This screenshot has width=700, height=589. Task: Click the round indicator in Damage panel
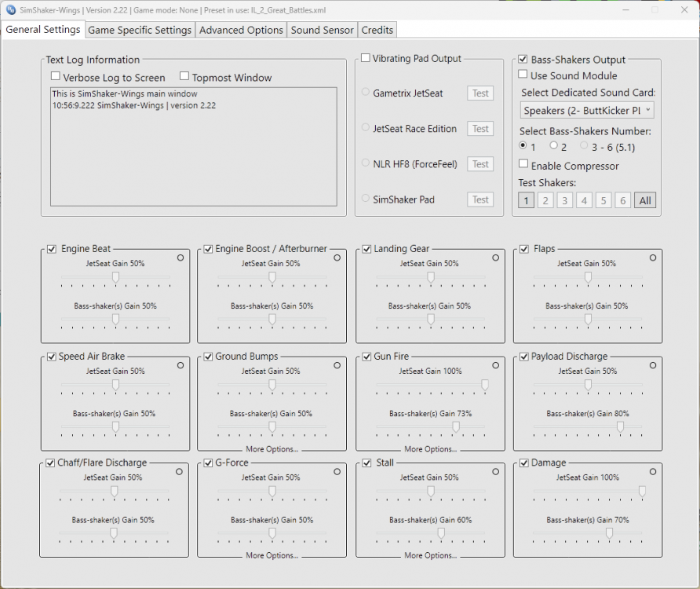click(x=652, y=471)
